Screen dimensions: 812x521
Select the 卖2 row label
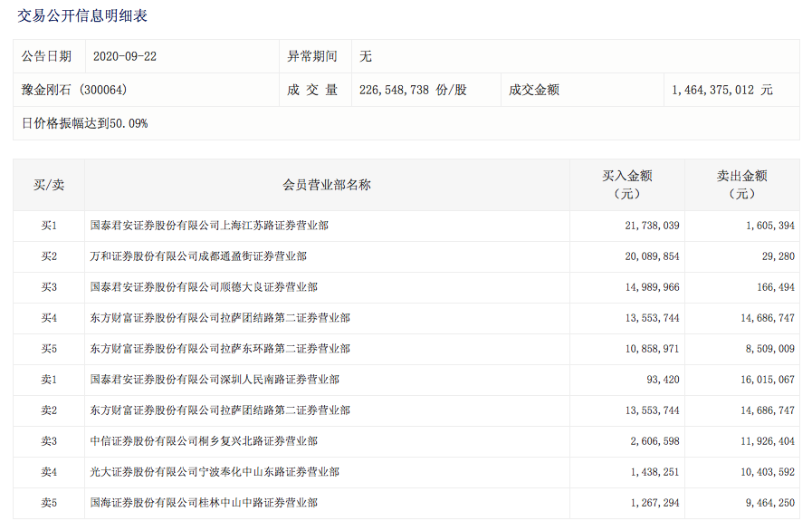pos(49,411)
